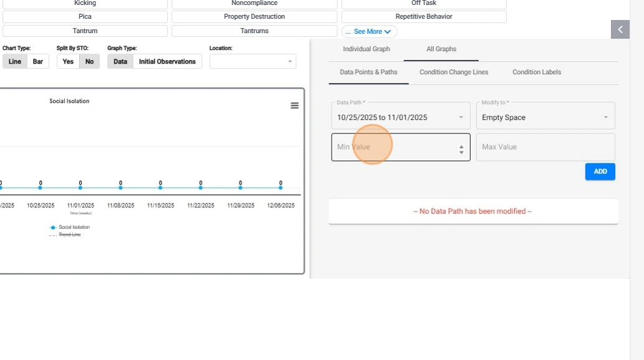Select the Off Task behavior
Screen dimensions: 644x360
[x=424, y=3]
